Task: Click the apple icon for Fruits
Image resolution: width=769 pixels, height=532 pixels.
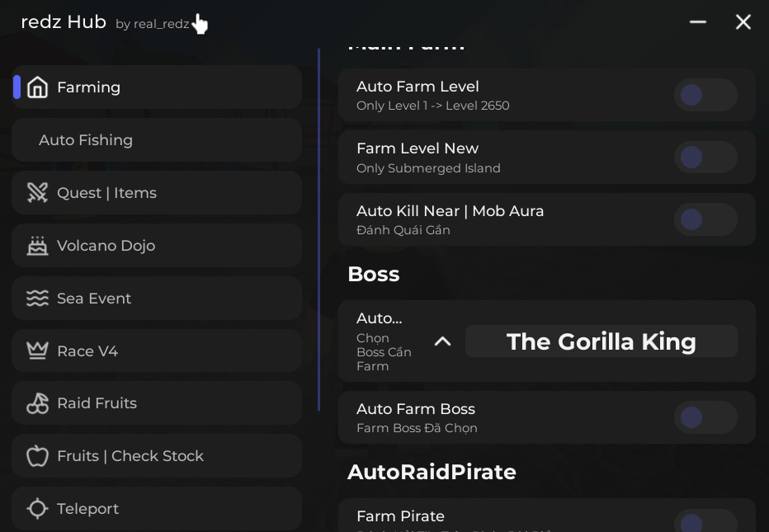Action: pyautogui.click(x=37, y=455)
